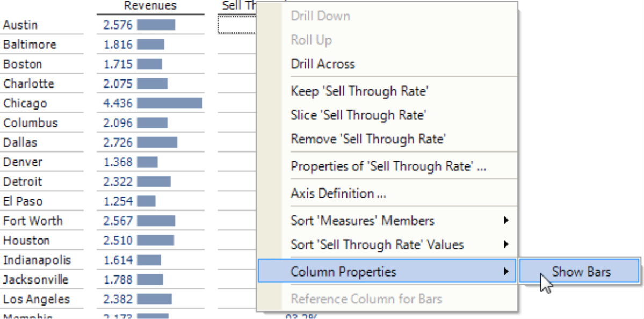Viewport: 644px width, 319px height.
Task: Select Show Bars in the submenu
Action: coord(580,271)
